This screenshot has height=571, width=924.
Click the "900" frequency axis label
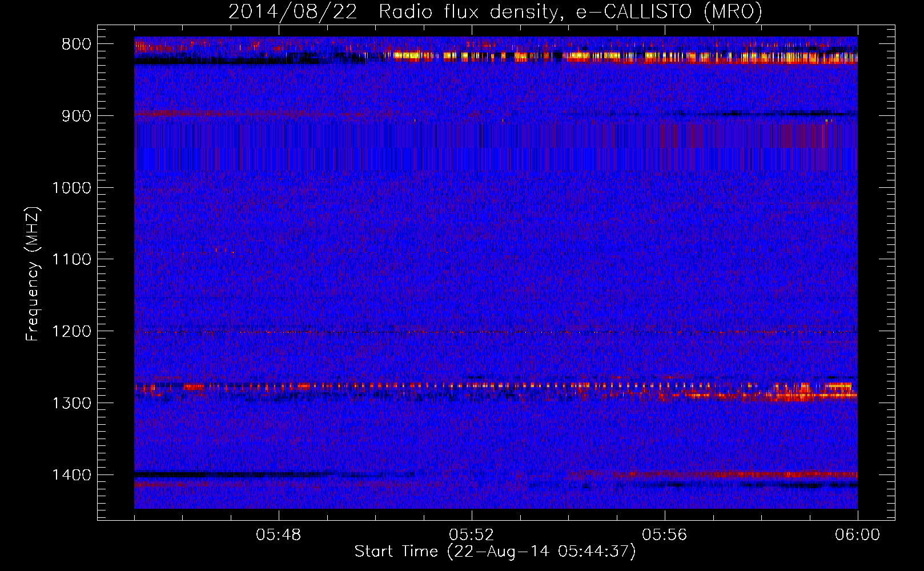(x=77, y=116)
